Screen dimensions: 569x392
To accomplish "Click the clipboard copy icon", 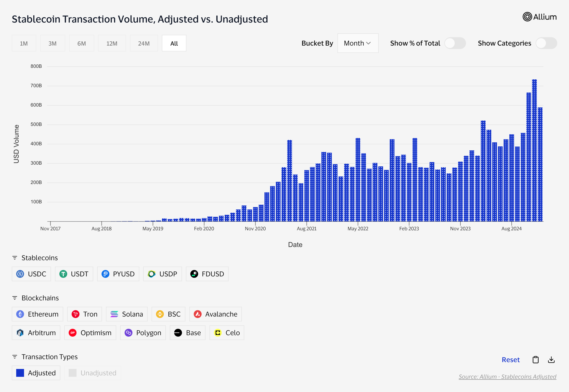I will [535, 360].
